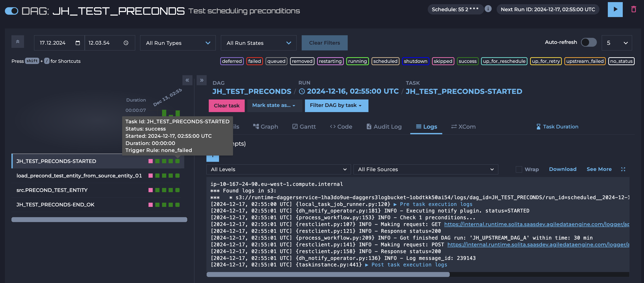This screenshot has width=644, height=283.
Task: Switch to the Gantt tab
Action: click(304, 127)
